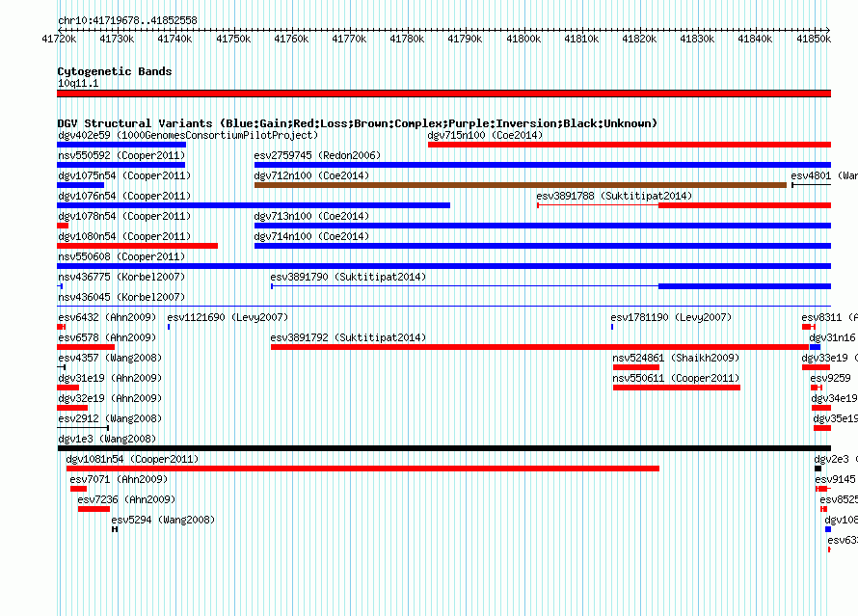Open the esv3891790 (Suktitipat2014) variant label

click(348, 277)
